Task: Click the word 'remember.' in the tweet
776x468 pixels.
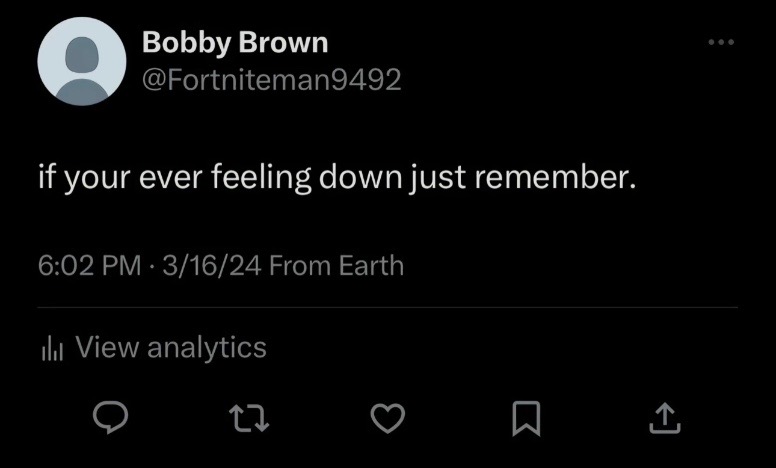Action: (555, 177)
